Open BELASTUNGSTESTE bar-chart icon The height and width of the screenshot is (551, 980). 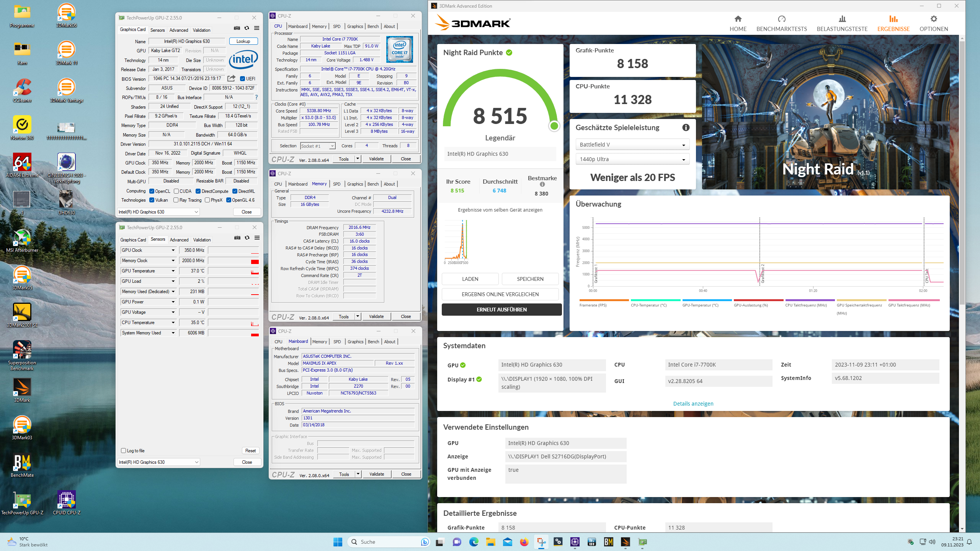tap(842, 19)
